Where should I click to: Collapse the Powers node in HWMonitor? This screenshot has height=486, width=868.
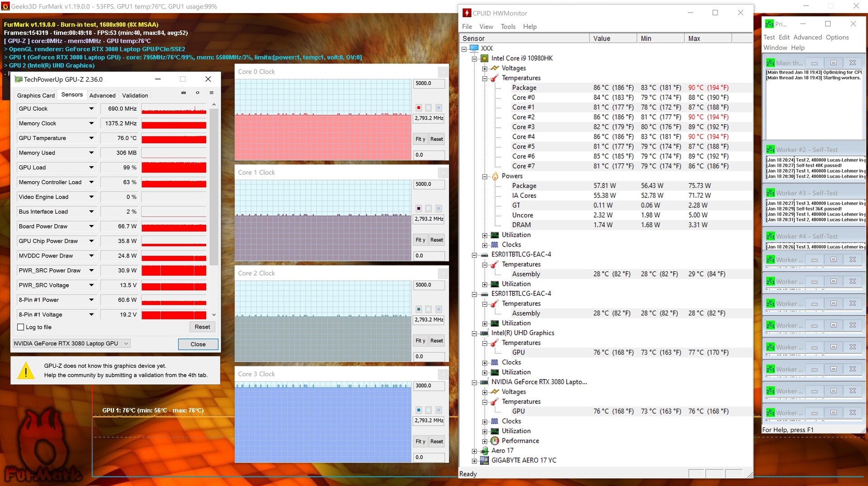click(x=485, y=177)
